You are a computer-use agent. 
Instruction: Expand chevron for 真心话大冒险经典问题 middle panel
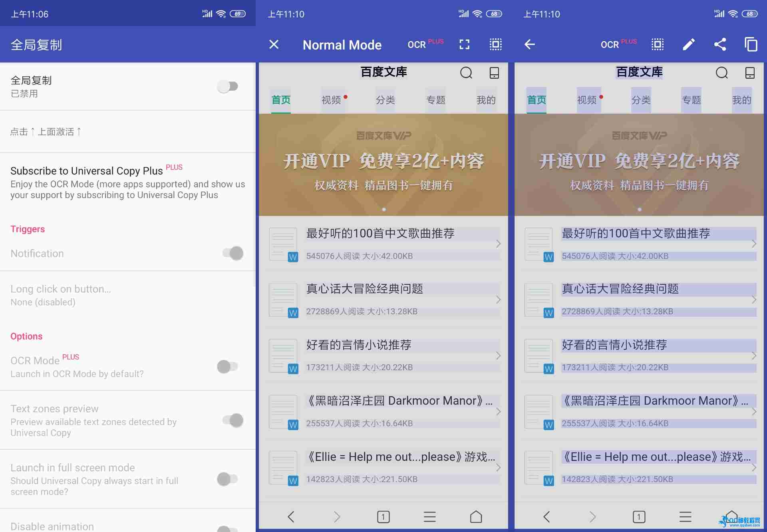498,300
